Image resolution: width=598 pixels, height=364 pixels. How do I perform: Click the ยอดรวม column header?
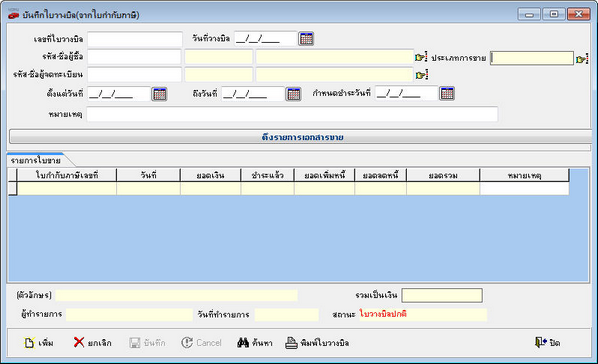[x=443, y=175]
